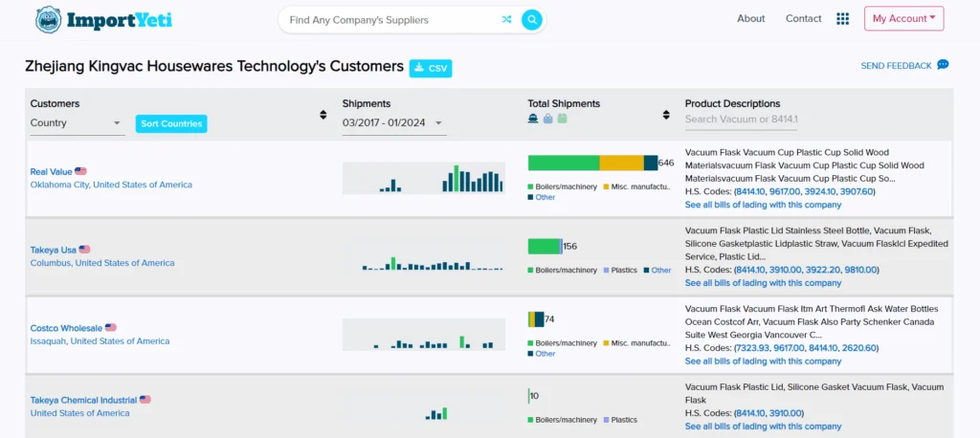
Task: Click the 646 total shipments value
Action: pyautogui.click(x=666, y=164)
